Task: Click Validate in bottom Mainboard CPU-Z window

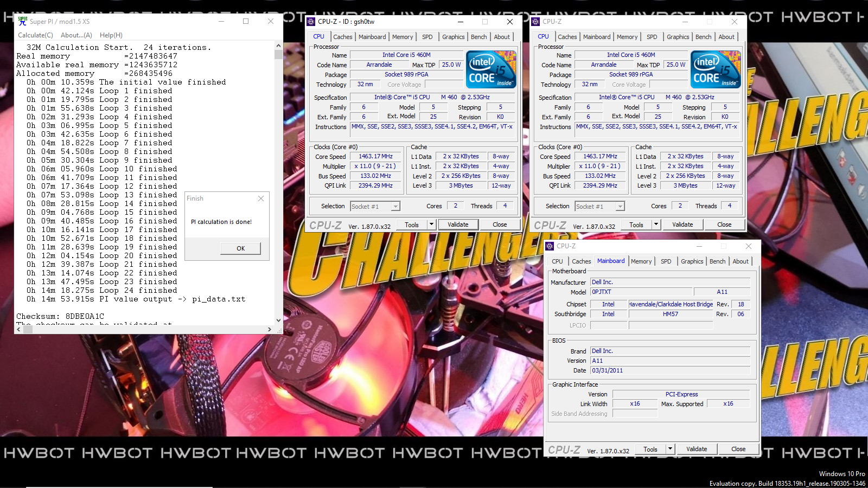Action: pyautogui.click(x=697, y=449)
